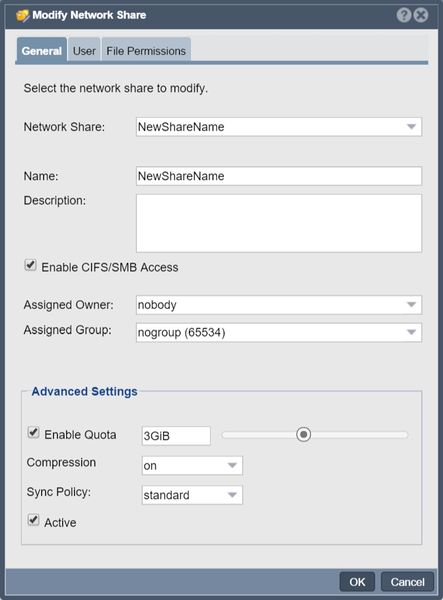Click the quota size 3GiB field
443x600 pixels.
point(176,436)
